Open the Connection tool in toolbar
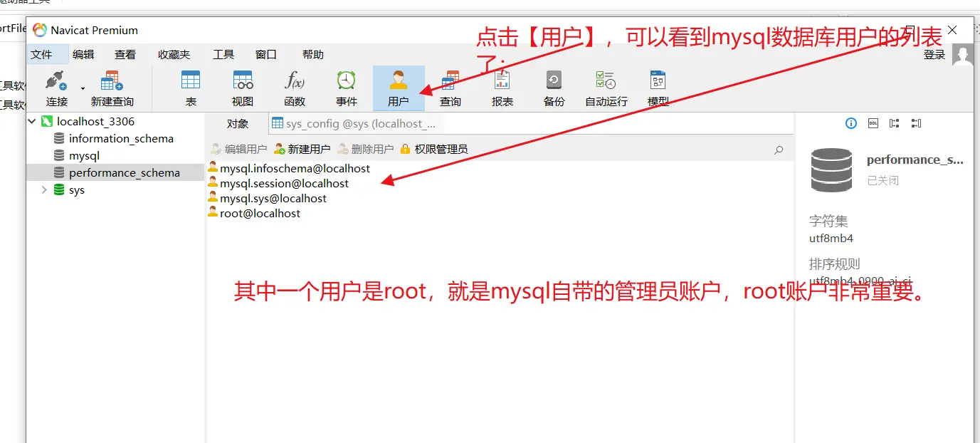 57,88
